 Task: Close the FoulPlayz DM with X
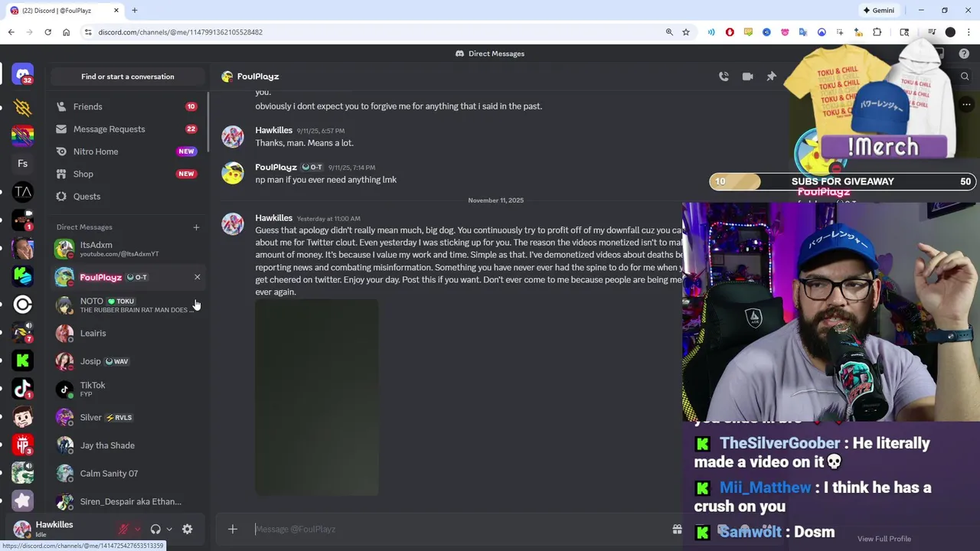point(197,277)
